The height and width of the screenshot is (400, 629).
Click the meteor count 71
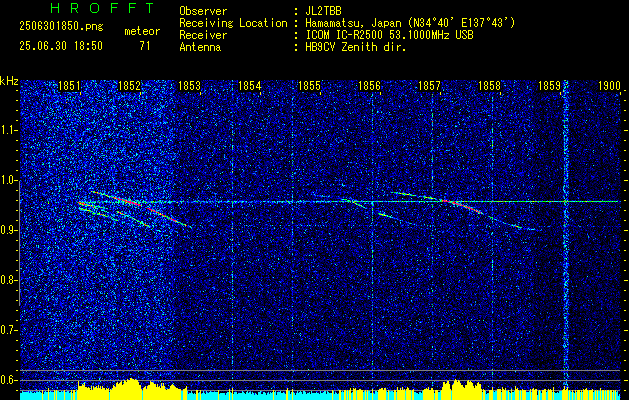(x=145, y=46)
